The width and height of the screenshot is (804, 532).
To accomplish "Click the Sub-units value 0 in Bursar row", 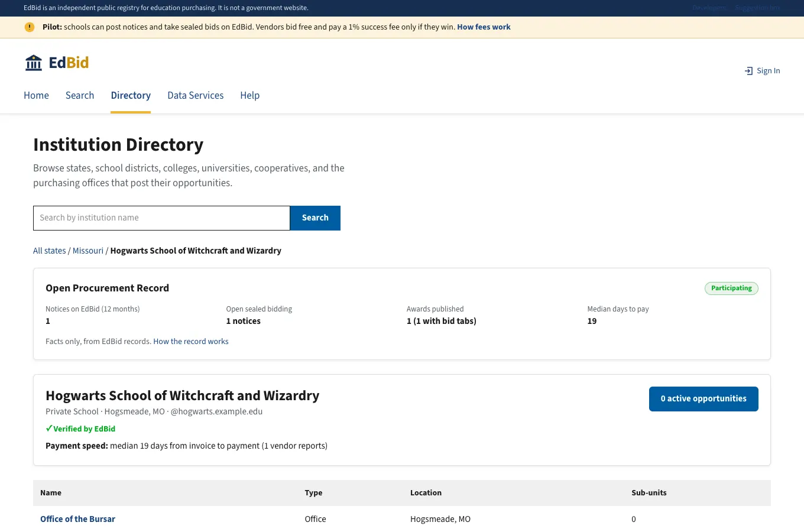I will pyautogui.click(x=634, y=519).
